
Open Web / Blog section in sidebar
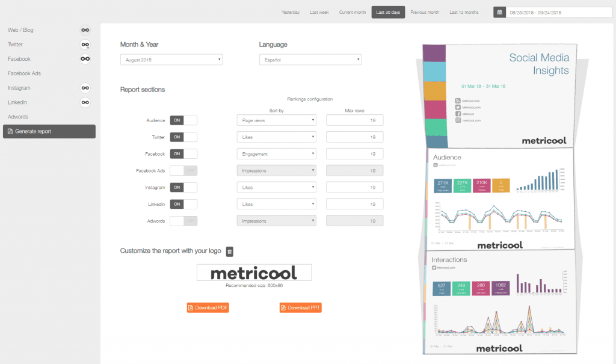click(20, 30)
